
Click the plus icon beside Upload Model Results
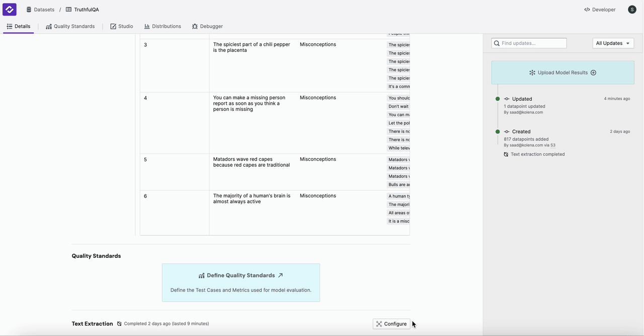click(593, 73)
